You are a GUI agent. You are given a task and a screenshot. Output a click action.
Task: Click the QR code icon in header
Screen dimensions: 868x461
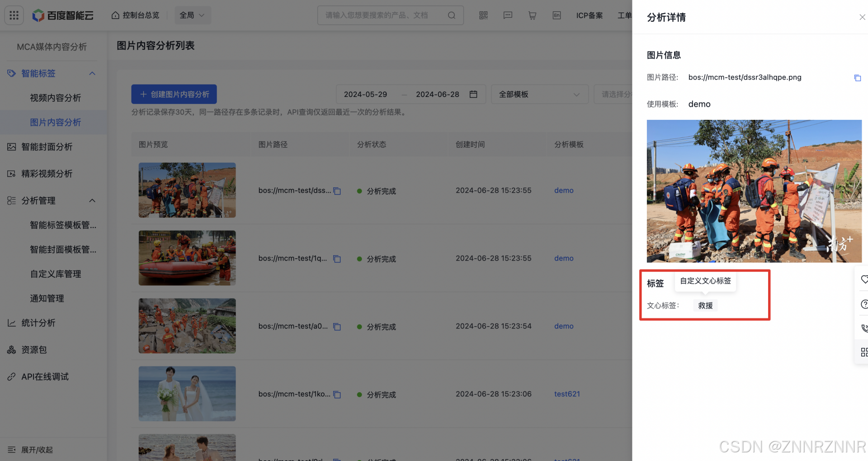pos(483,15)
